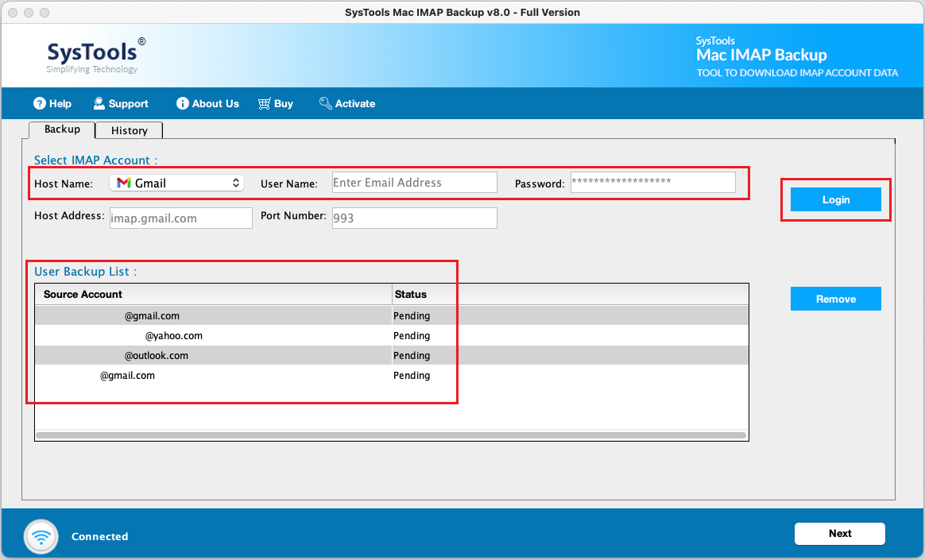Click the Status column header
This screenshot has height=560, width=925.
click(570, 294)
